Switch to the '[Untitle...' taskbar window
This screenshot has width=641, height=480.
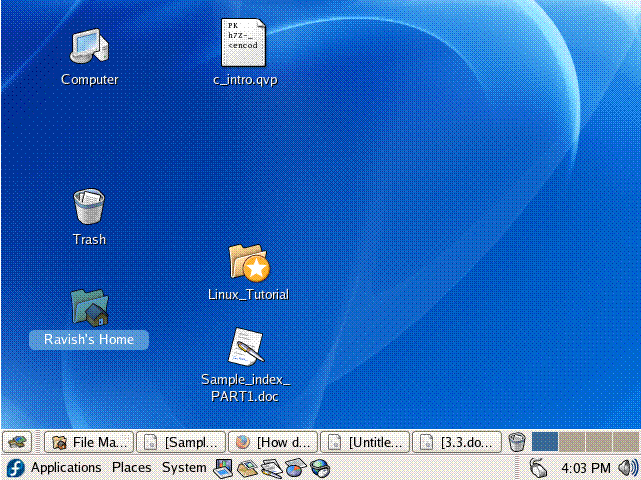pos(365,441)
